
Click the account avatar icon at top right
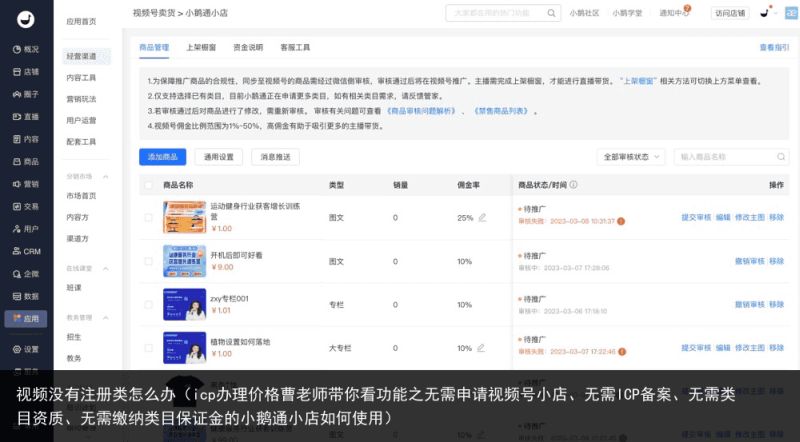click(764, 13)
